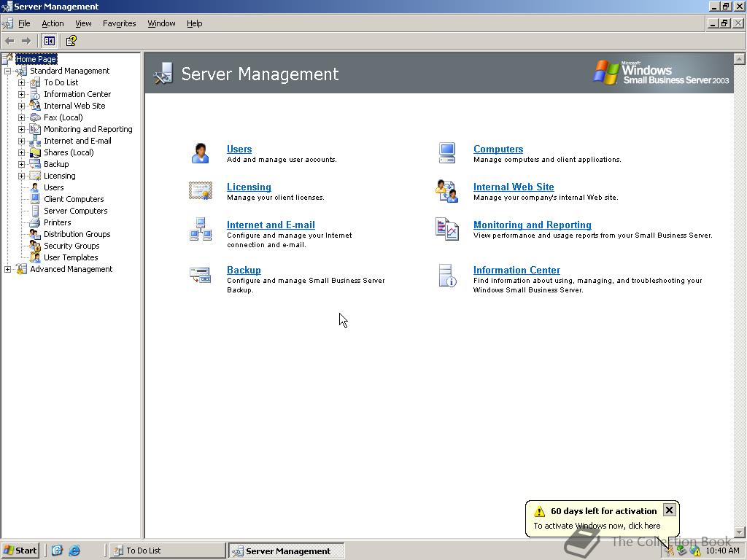Expand the Internal Web Site node
Image resolution: width=747 pixels, height=560 pixels.
coord(21,106)
